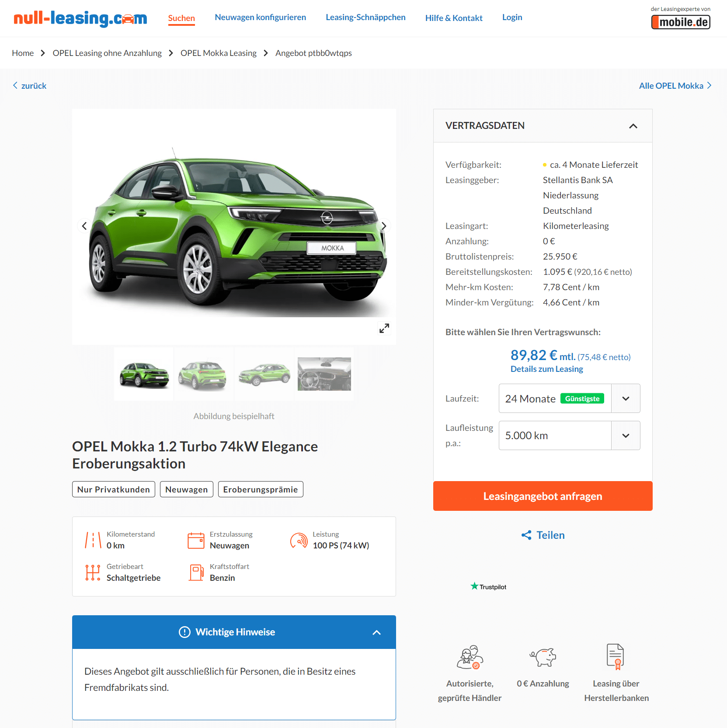727x728 pixels.
Task: Click the Teilen share icon
Action: [x=526, y=535]
